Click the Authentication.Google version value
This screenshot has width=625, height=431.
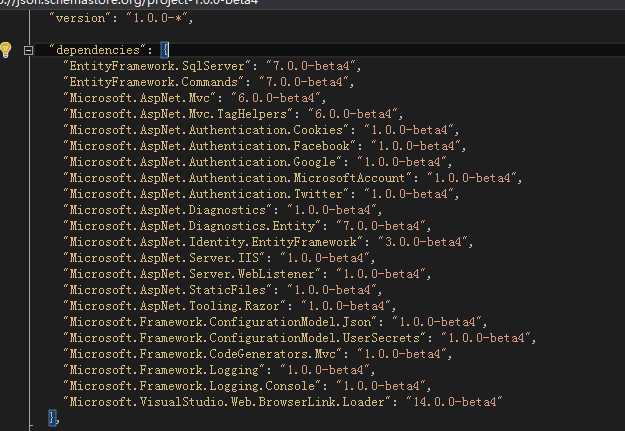point(402,162)
